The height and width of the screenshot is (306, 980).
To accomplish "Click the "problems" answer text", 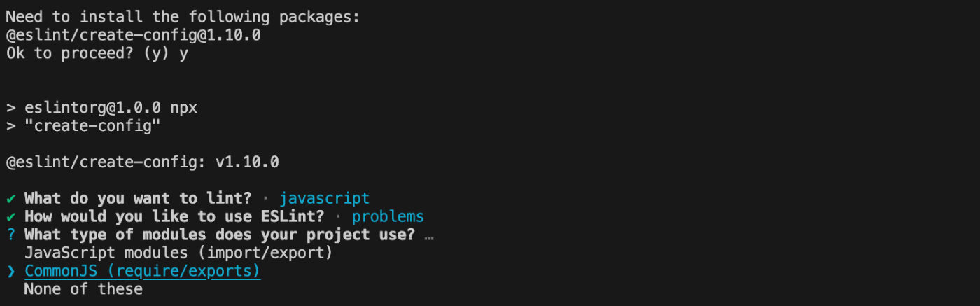I will coord(388,217).
